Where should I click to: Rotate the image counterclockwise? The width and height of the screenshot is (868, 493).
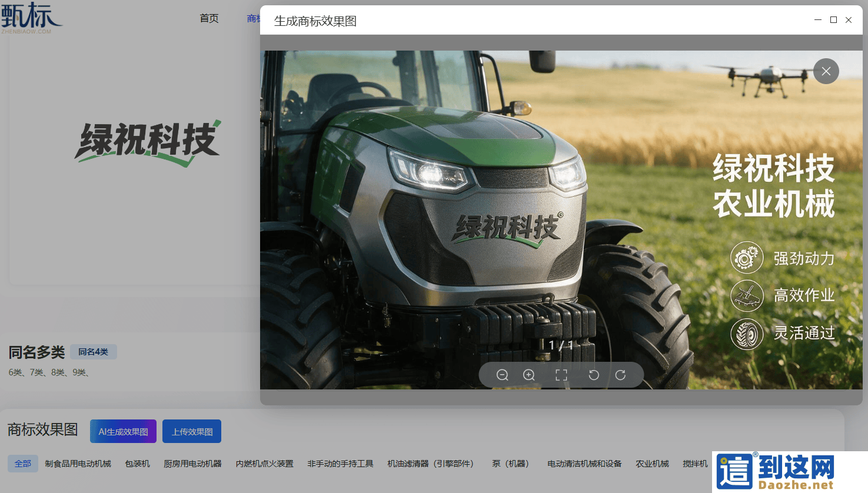point(594,375)
